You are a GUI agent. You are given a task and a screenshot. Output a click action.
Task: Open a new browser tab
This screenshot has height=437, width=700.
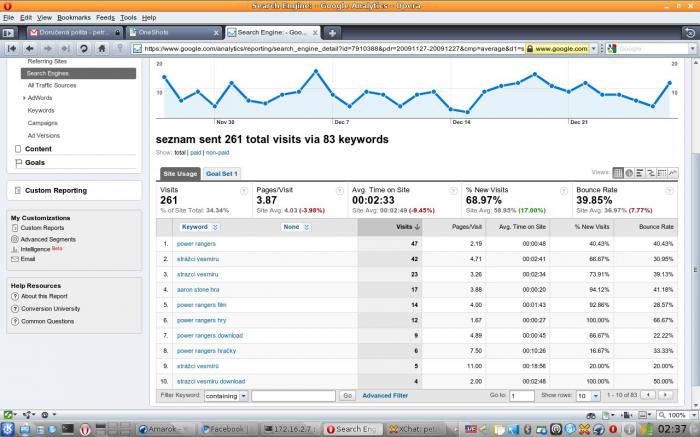332,33
